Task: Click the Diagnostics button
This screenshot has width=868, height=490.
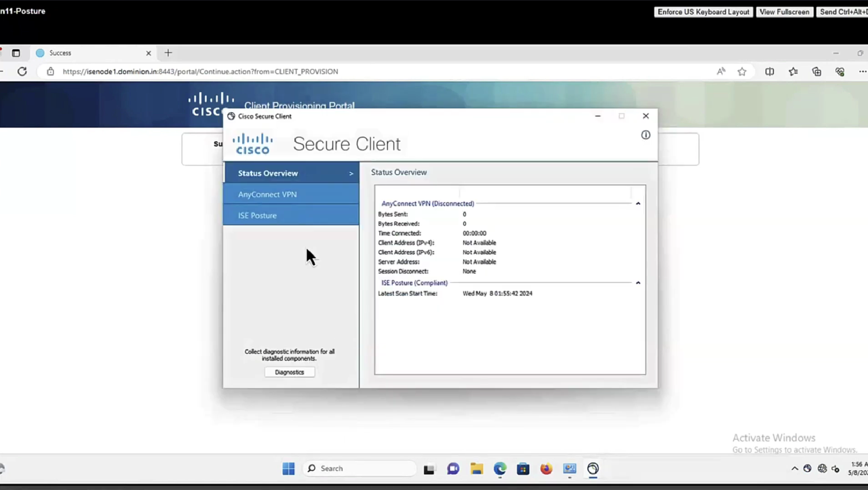Action: (289, 372)
